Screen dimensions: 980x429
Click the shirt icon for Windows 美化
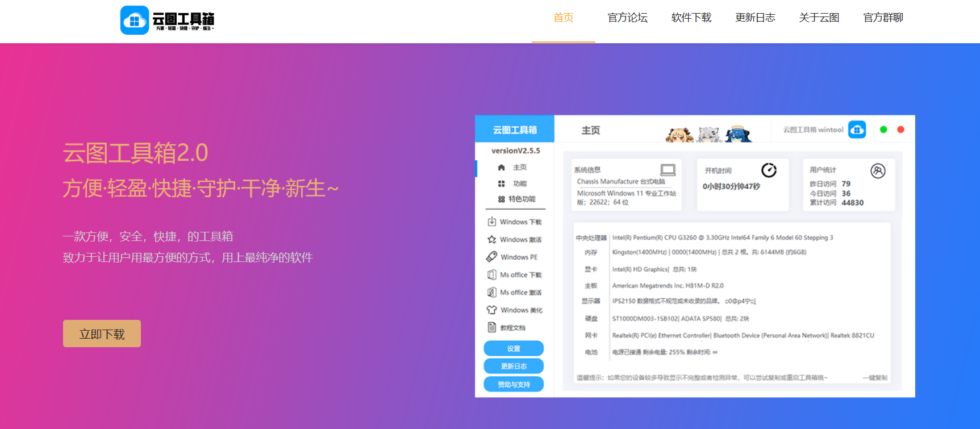tap(491, 310)
